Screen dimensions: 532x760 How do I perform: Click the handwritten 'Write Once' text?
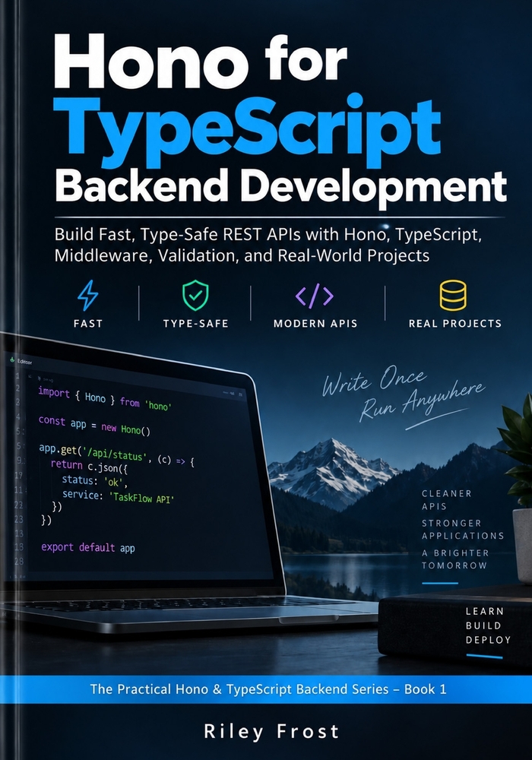[375, 381]
